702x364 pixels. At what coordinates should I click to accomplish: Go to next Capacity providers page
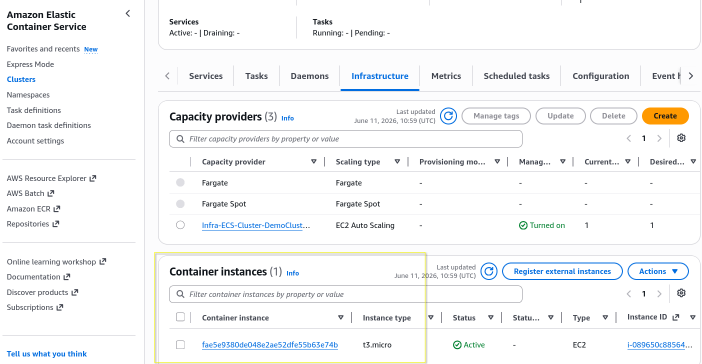(659, 138)
